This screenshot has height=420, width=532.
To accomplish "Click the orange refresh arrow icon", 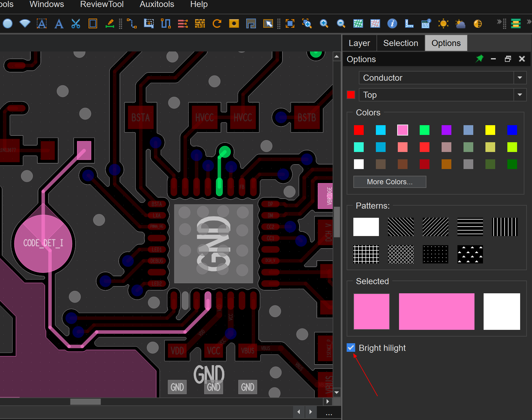I will pos(217,23).
